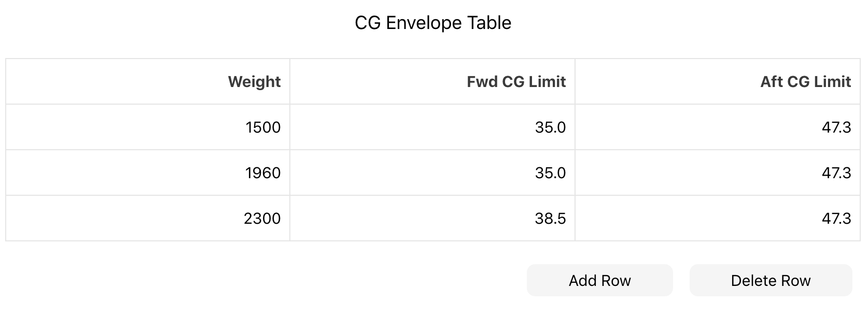Select the Aft CG Limit column header
Image resolution: width=868 pixels, height=317 pixels.
(x=718, y=81)
